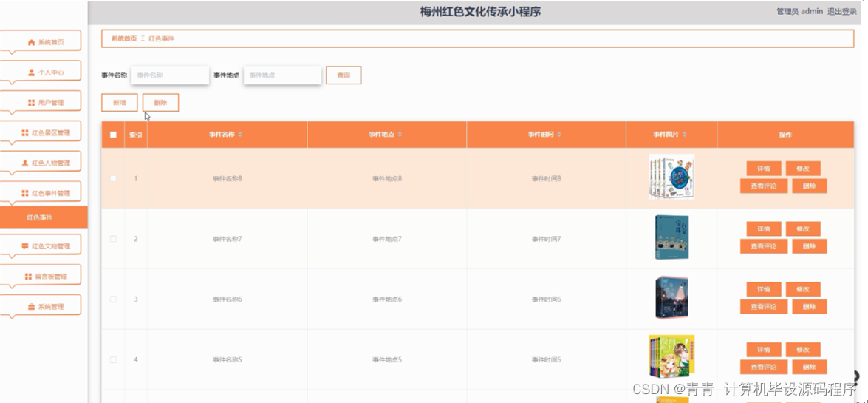Click 删除 in row 事件名称5
Viewport: 868px width, 403px height.
coord(810,368)
